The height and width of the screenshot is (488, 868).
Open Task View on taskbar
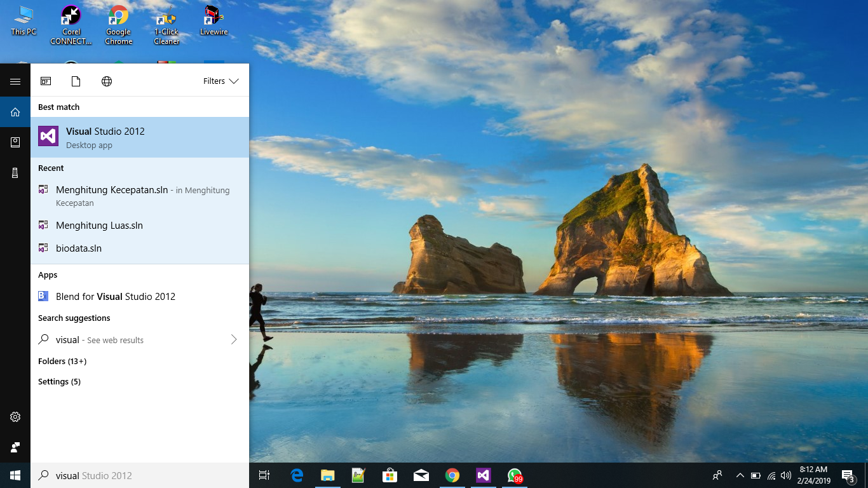click(264, 475)
